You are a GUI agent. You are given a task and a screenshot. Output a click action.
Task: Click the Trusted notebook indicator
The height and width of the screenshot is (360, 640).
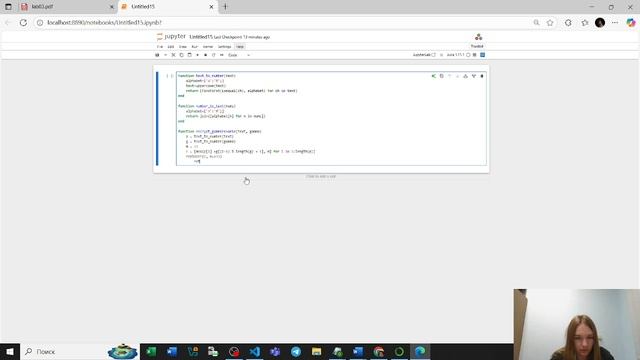[x=477, y=46]
